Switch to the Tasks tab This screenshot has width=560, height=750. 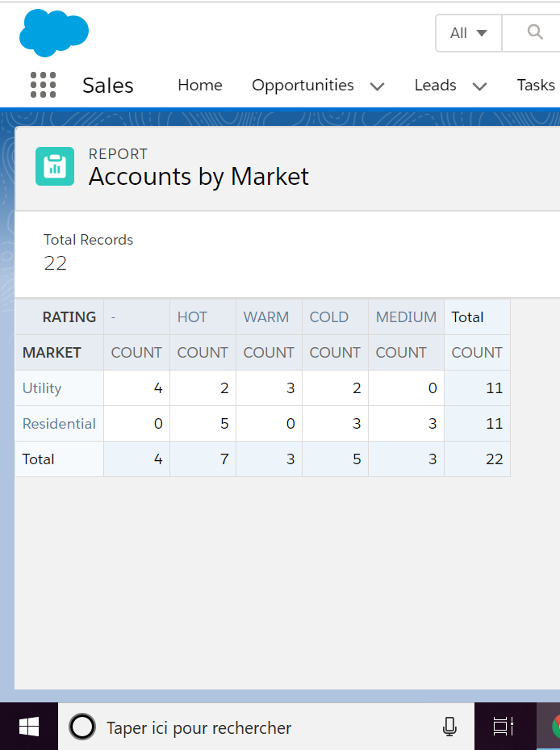tap(536, 86)
